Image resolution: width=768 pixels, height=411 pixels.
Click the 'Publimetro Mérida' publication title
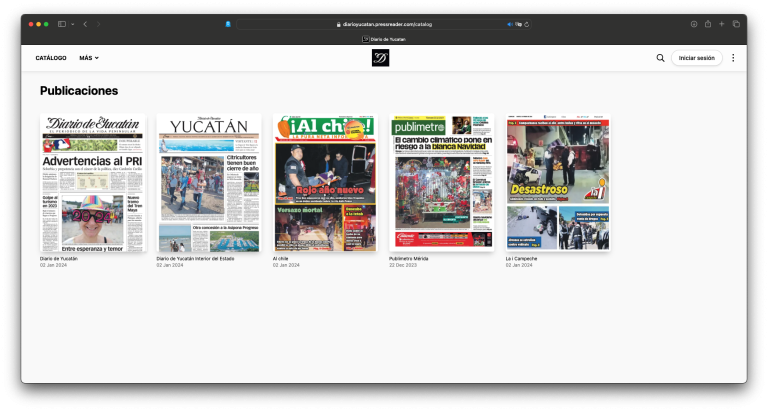(x=409, y=259)
